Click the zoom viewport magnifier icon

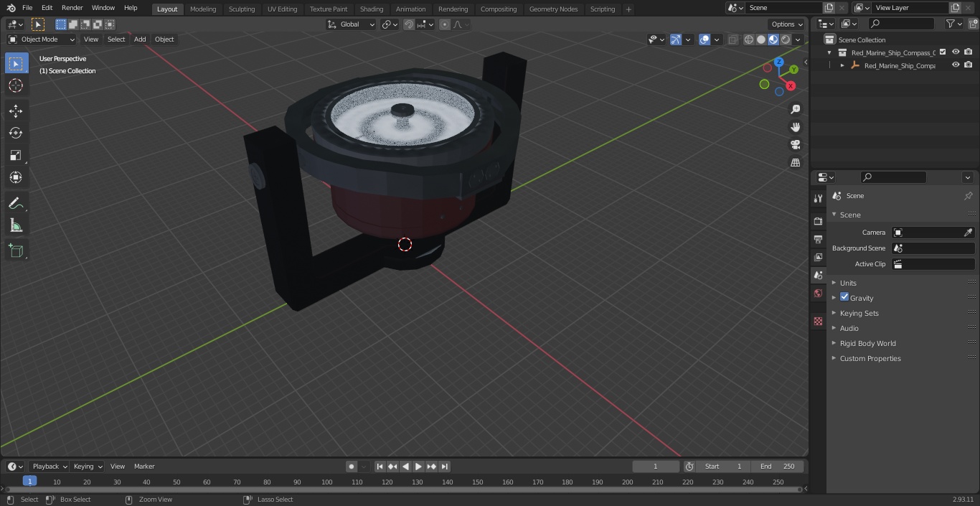tap(795, 109)
